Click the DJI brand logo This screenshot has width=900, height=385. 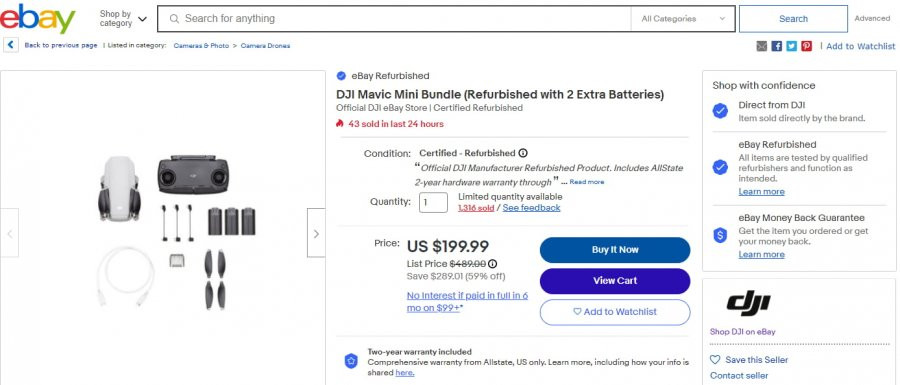(x=748, y=303)
